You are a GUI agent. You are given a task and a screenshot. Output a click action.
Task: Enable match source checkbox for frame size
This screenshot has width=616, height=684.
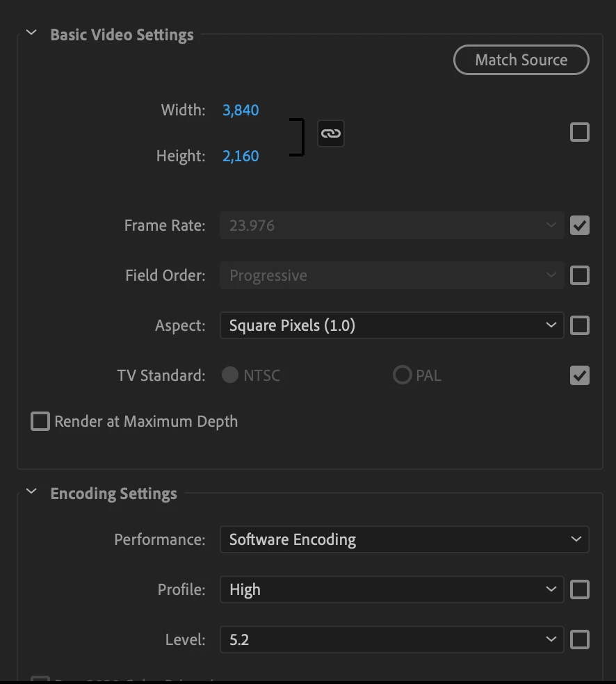point(579,132)
